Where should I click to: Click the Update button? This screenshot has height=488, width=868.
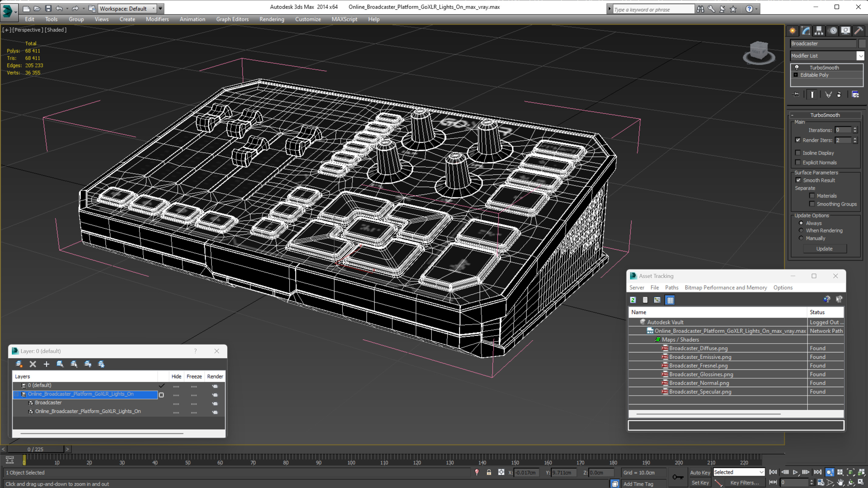click(x=824, y=248)
